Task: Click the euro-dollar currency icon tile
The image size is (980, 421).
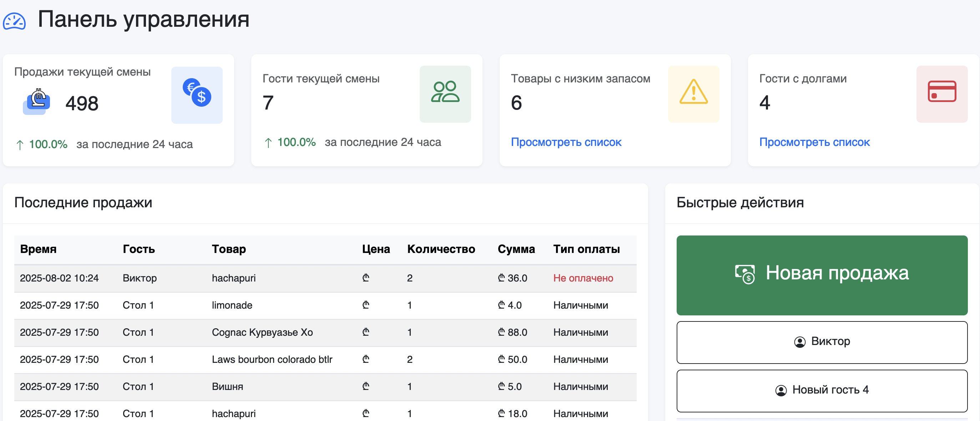Action: tap(197, 95)
